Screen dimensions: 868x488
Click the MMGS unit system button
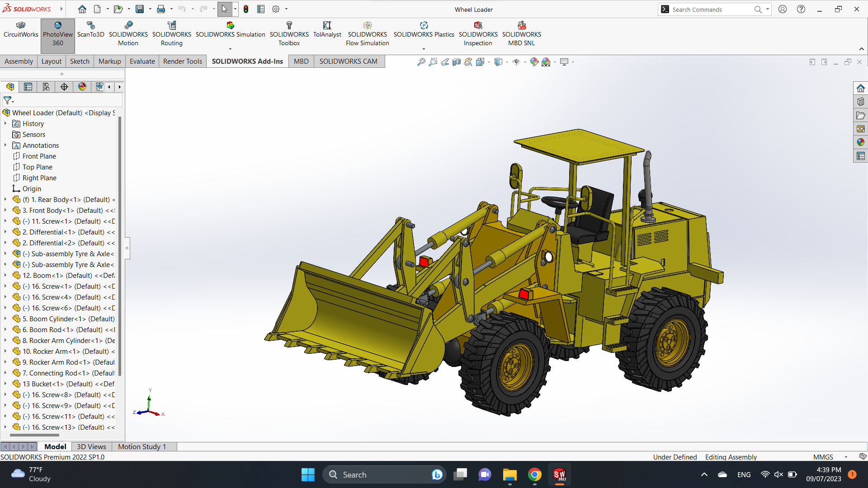[823, 457]
